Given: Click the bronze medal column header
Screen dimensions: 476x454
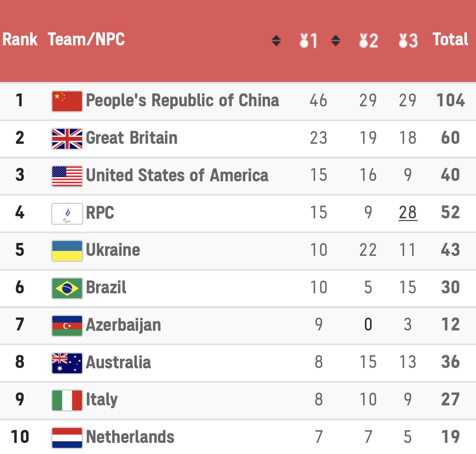Looking at the screenshot, I should tap(408, 40).
